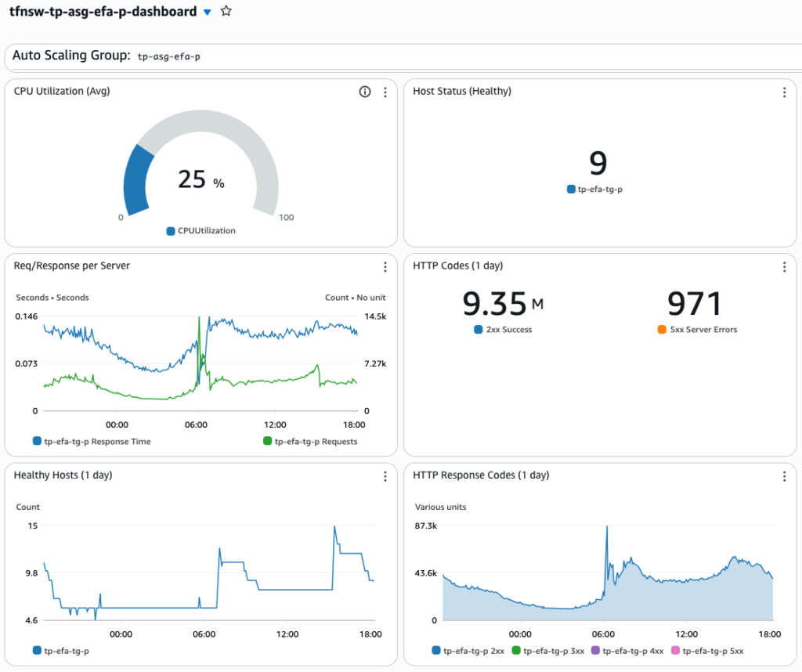802x672 pixels.
Task: Open Healthy Hosts widget actions menu
Action: [385, 476]
